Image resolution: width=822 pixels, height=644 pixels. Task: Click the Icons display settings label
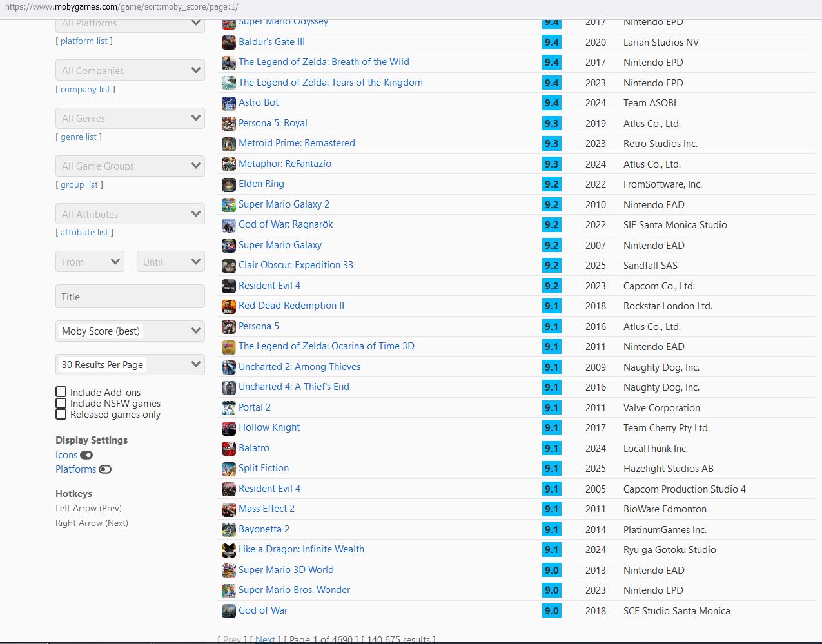tap(66, 455)
